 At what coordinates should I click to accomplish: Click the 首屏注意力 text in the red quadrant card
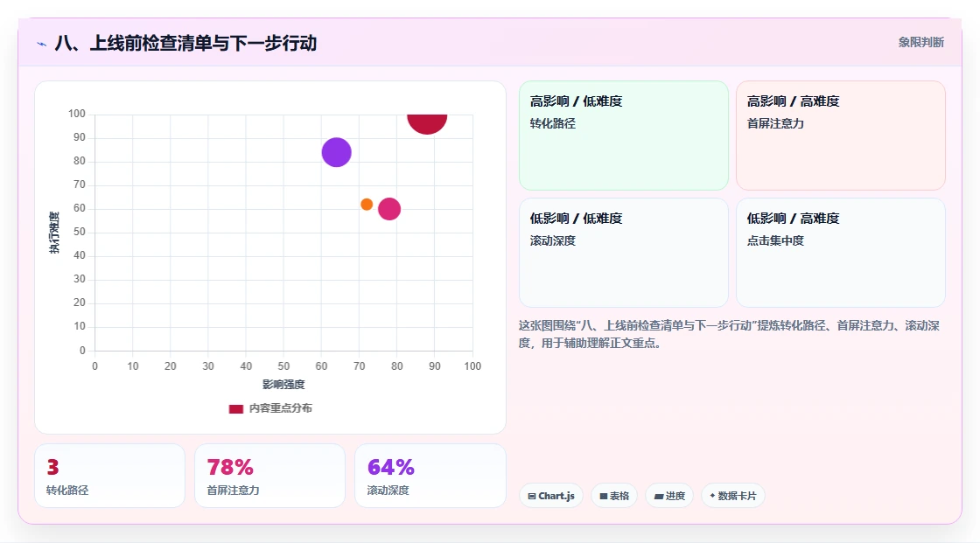tap(775, 123)
